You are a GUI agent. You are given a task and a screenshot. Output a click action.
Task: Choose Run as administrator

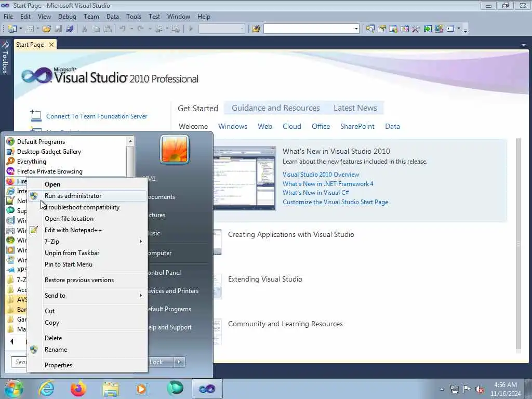point(87,196)
